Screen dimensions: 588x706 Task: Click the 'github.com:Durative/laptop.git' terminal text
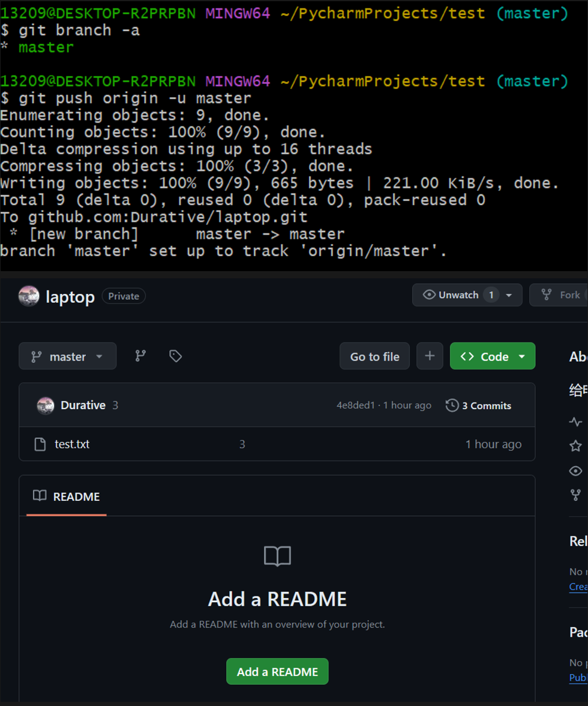167,217
